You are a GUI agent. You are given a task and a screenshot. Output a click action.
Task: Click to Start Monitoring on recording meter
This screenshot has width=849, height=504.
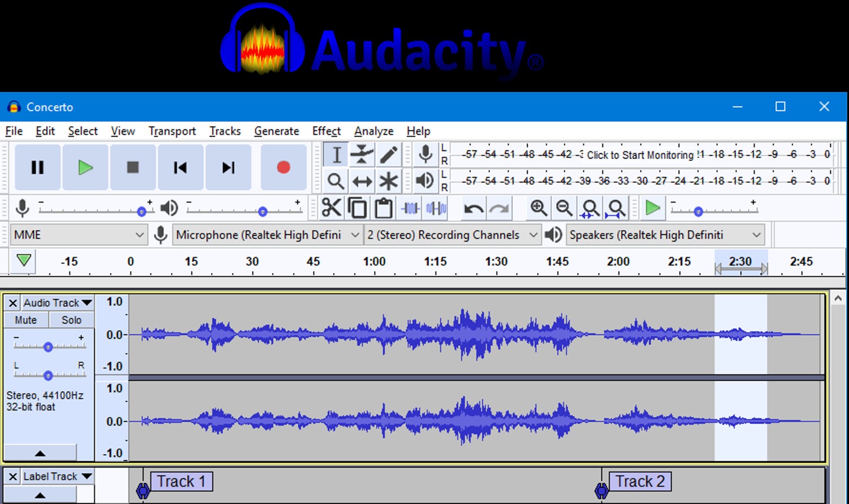[x=640, y=155]
